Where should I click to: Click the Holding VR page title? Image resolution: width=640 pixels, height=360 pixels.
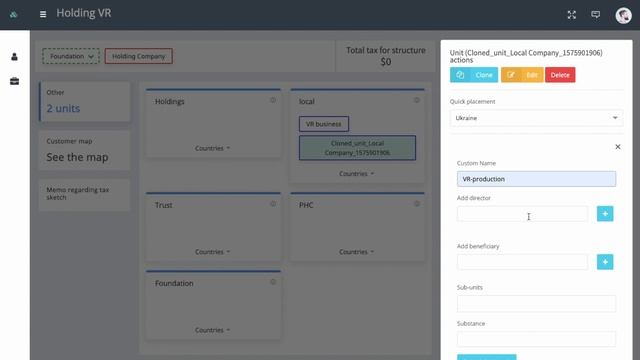pyautogui.click(x=84, y=13)
